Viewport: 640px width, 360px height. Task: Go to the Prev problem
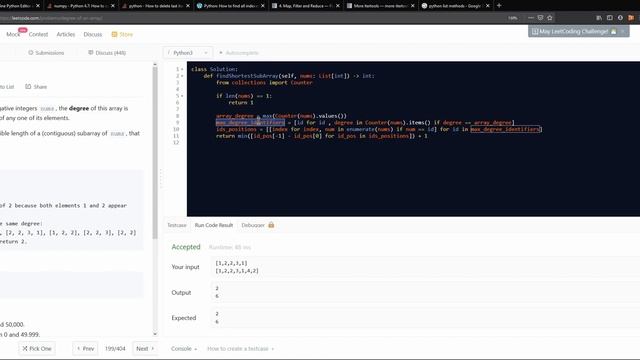(85, 349)
